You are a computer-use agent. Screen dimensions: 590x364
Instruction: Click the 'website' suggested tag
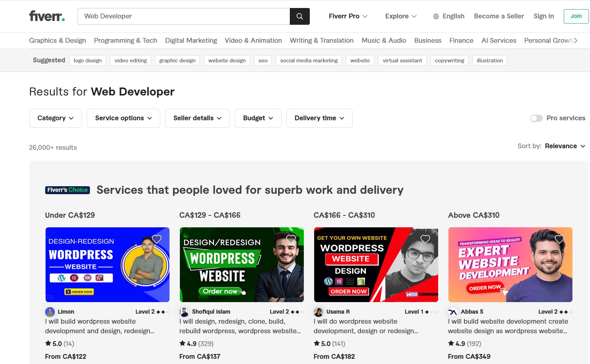click(360, 60)
